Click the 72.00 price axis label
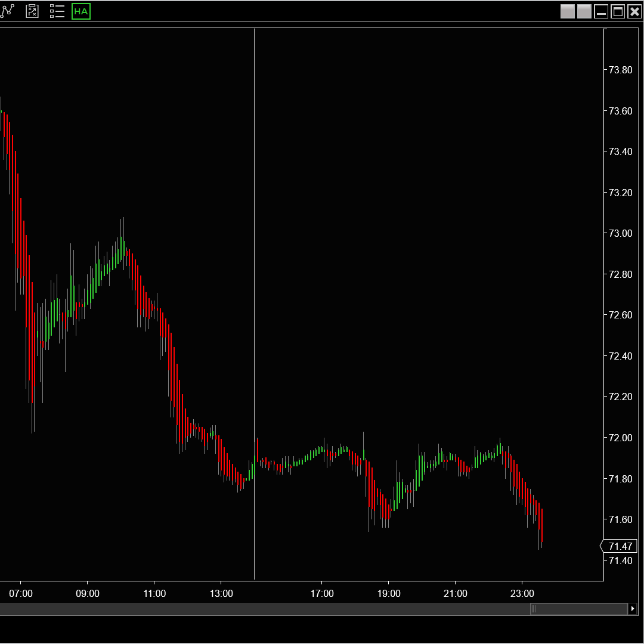Screen dimensions: 644x644 620,438
